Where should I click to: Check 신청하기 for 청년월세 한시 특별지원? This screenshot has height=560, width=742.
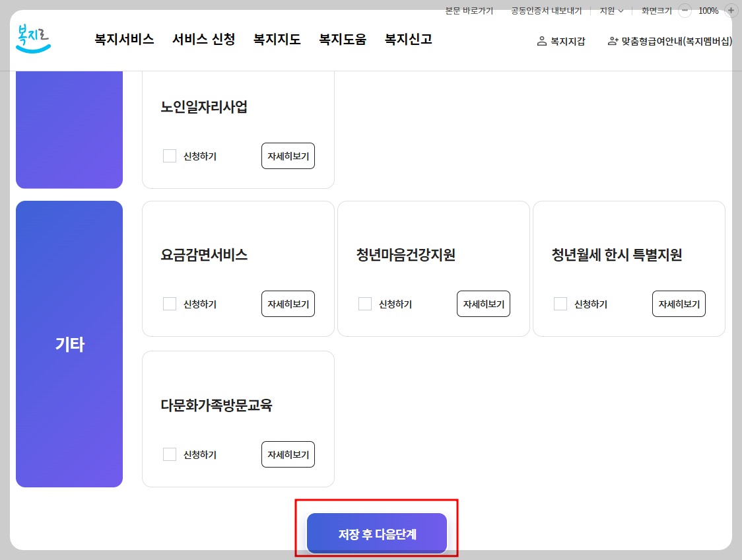click(560, 303)
